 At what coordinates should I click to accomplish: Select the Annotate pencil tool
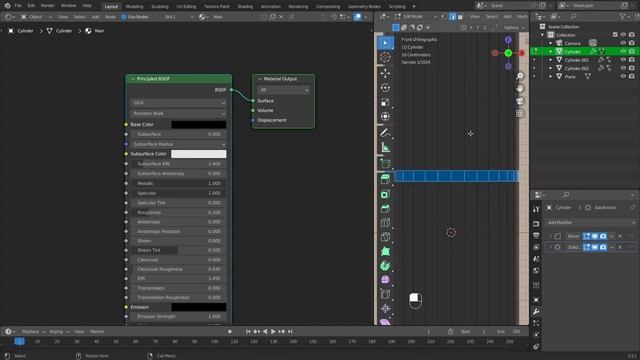pyautogui.click(x=385, y=133)
